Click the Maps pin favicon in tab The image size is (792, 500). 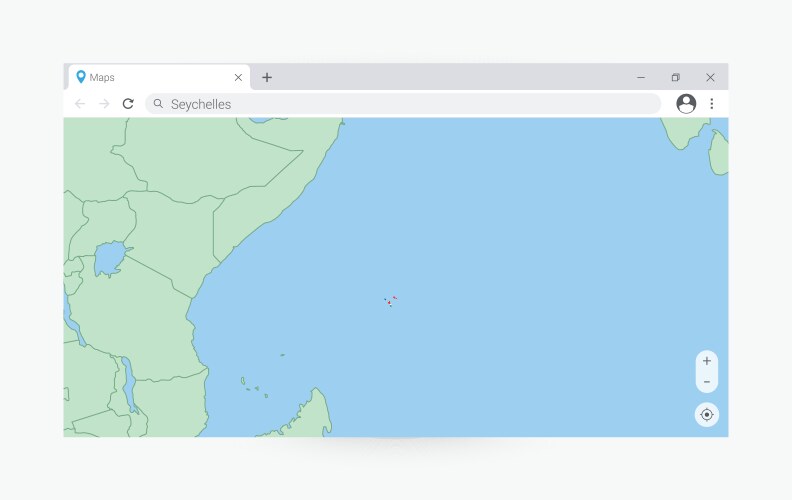[x=81, y=78]
